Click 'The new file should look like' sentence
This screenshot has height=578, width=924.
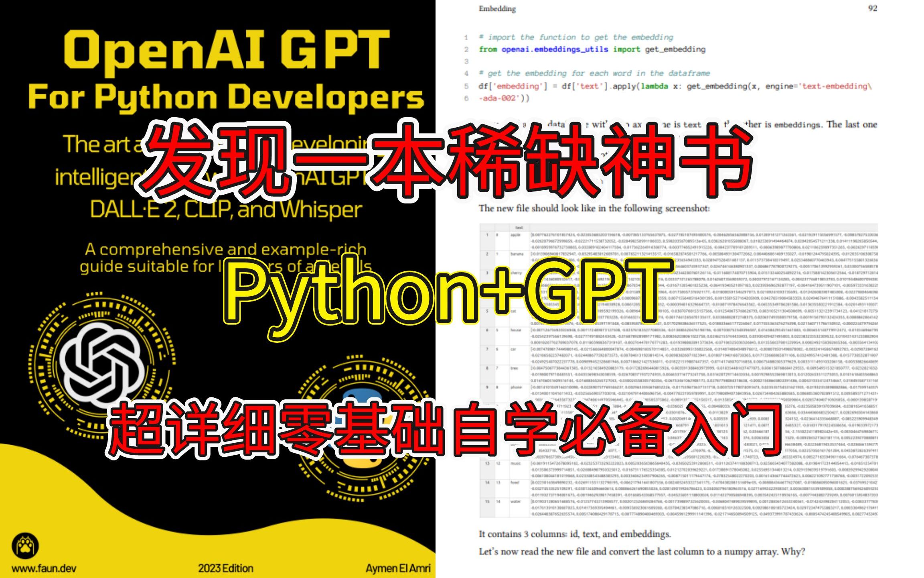coord(594,208)
